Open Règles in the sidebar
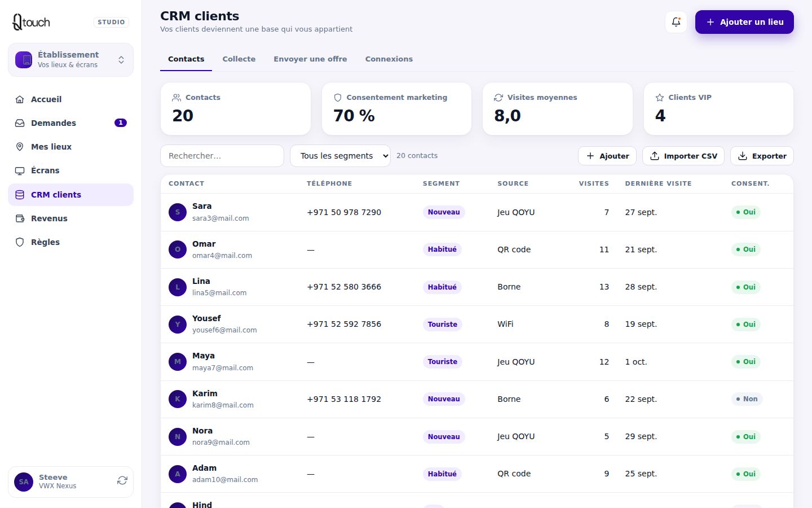 (x=70, y=242)
